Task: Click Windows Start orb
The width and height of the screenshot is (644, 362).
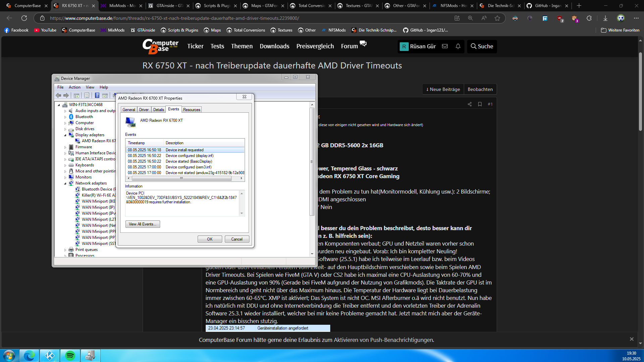Action: pyautogui.click(x=9, y=356)
